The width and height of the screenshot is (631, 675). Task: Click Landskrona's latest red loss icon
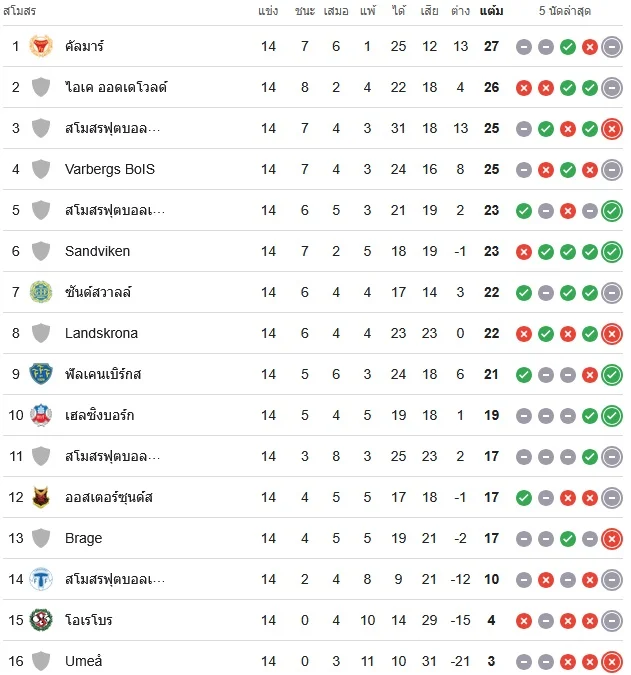click(x=612, y=334)
